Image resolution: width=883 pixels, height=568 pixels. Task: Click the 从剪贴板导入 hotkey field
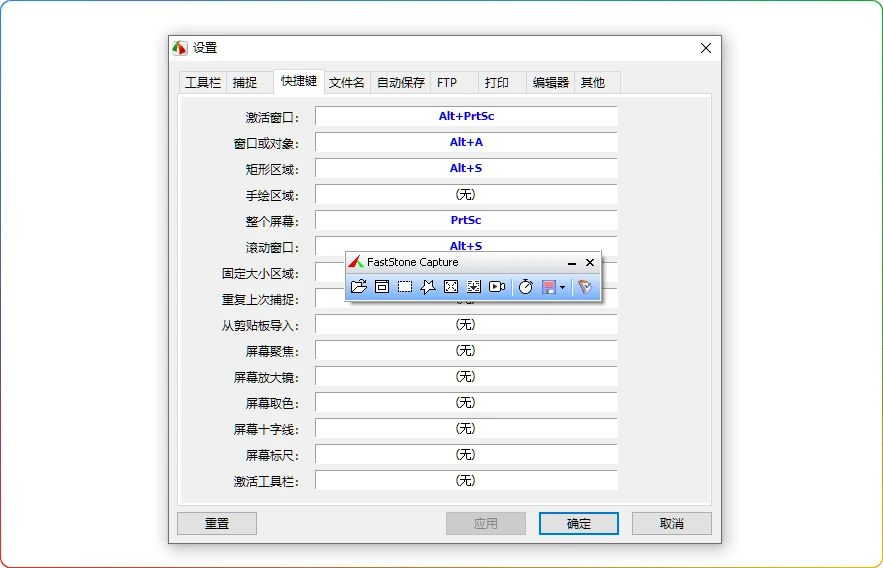pyautogui.click(x=466, y=324)
